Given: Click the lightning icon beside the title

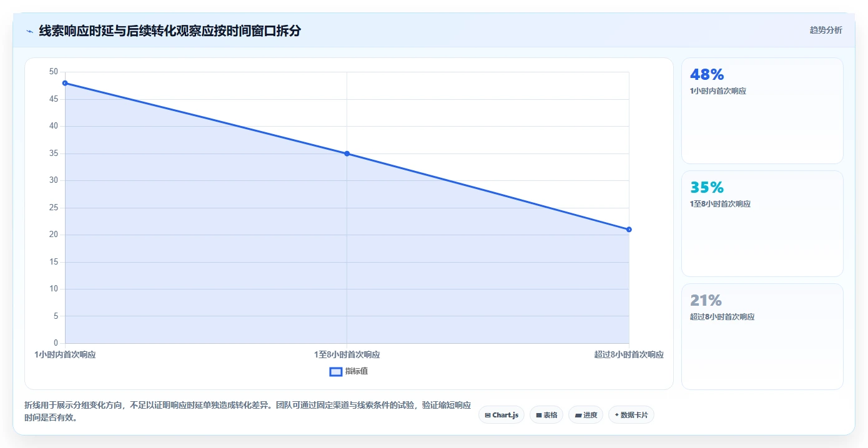Looking at the screenshot, I should pos(29,31).
